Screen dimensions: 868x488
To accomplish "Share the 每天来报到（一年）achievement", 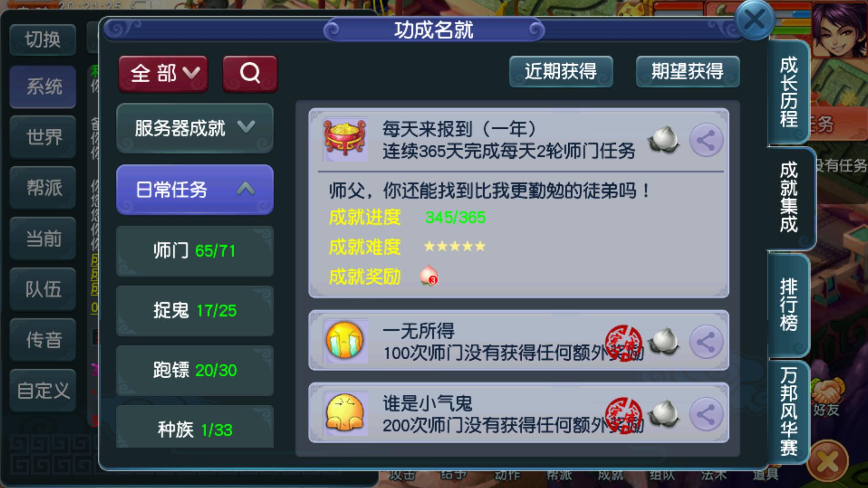I will point(706,140).
